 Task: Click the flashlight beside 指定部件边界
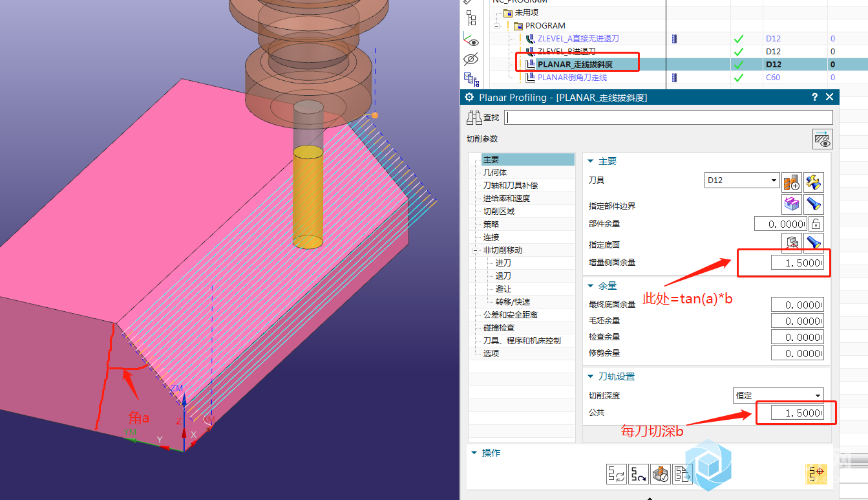tap(814, 204)
